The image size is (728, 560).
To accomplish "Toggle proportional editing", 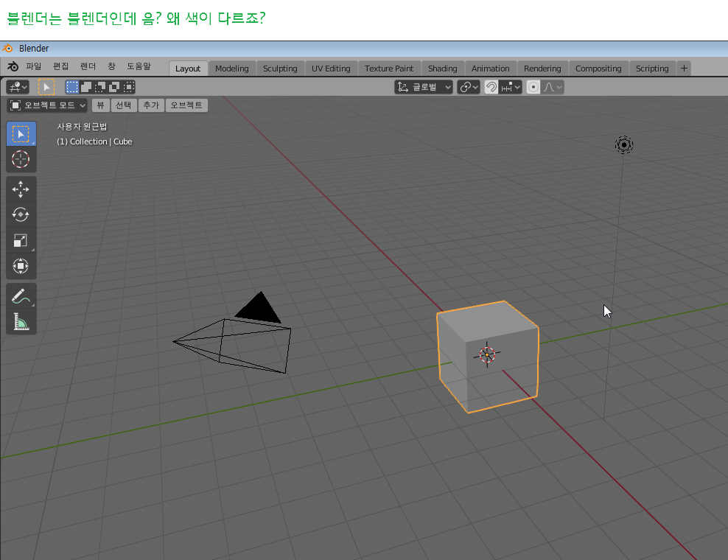I will click(x=533, y=87).
